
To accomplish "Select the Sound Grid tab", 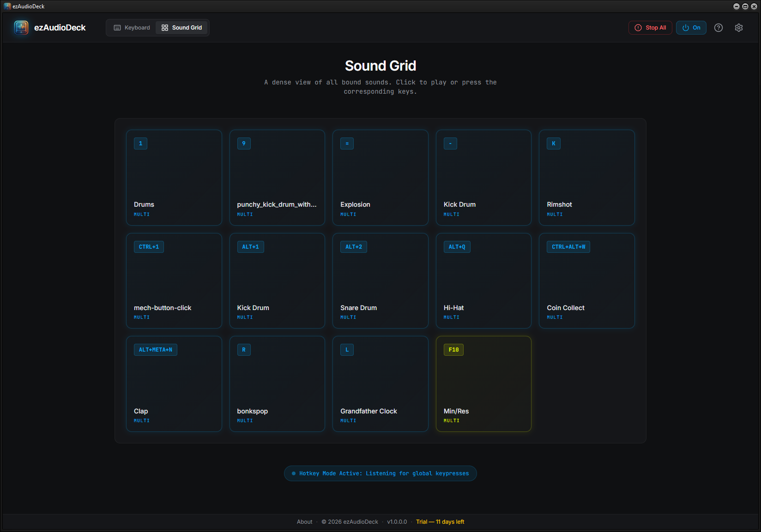I will click(182, 28).
